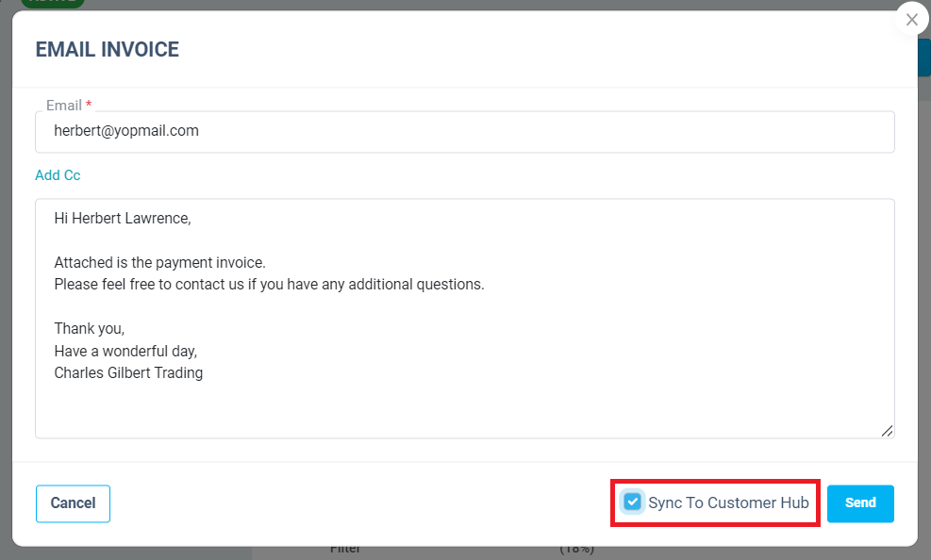Click the Add Cc link
This screenshot has height=560, width=931.
click(x=58, y=175)
